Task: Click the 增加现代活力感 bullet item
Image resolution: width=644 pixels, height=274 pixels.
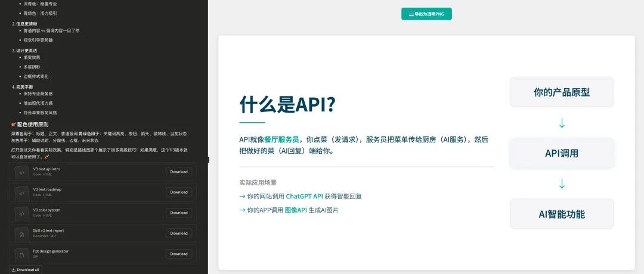Action: coord(38,104)
